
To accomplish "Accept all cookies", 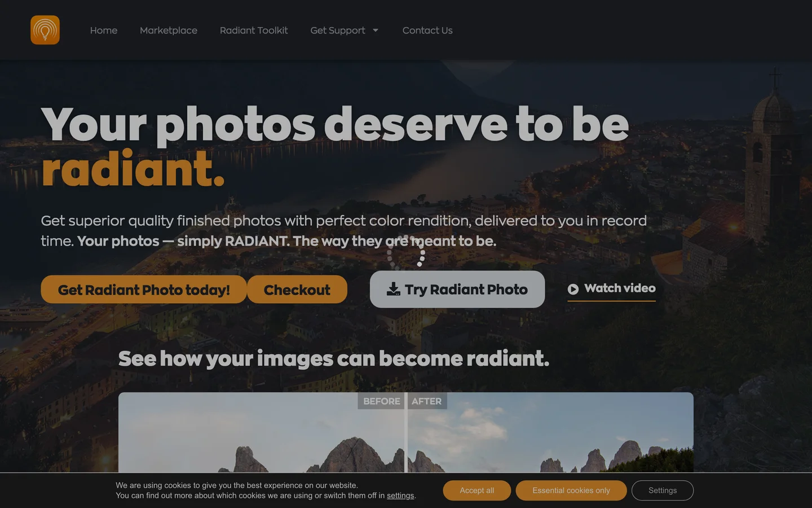I will coord(477,491).
